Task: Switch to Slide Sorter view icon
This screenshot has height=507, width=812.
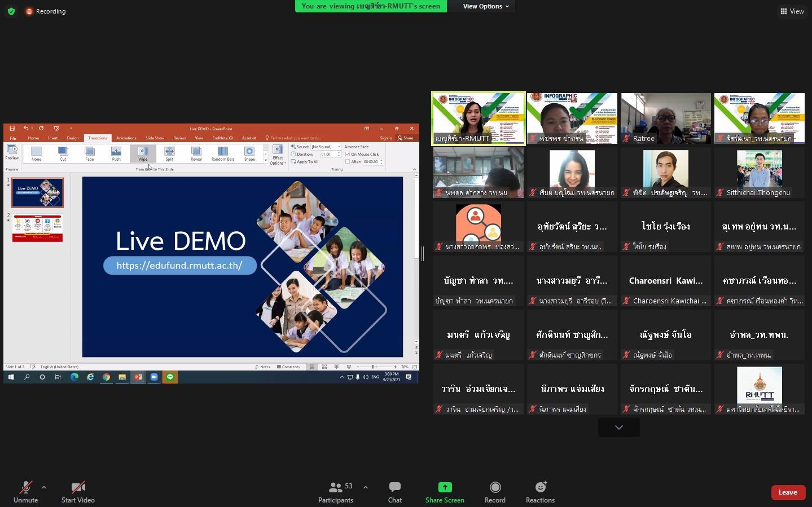Action: pos(324,367)
